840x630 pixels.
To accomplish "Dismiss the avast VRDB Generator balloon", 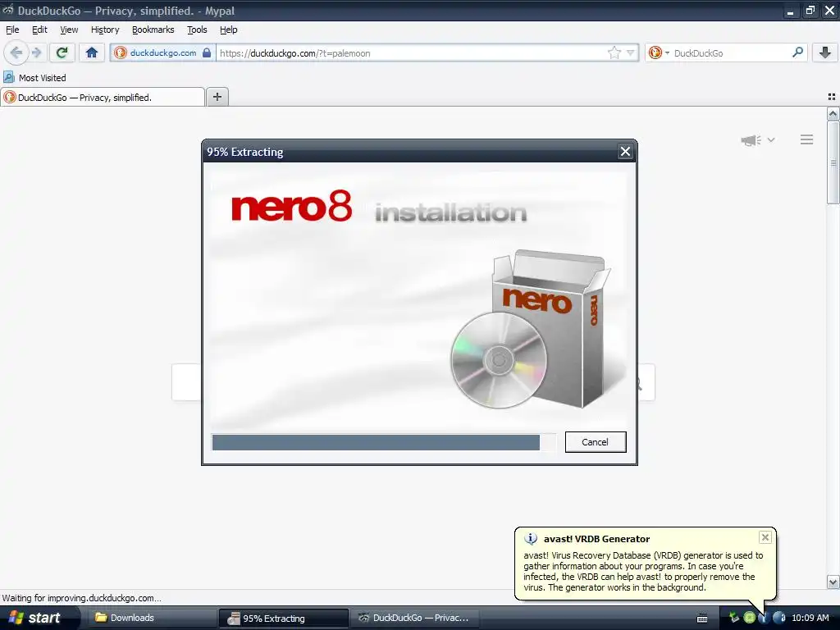I will point(765,537).
